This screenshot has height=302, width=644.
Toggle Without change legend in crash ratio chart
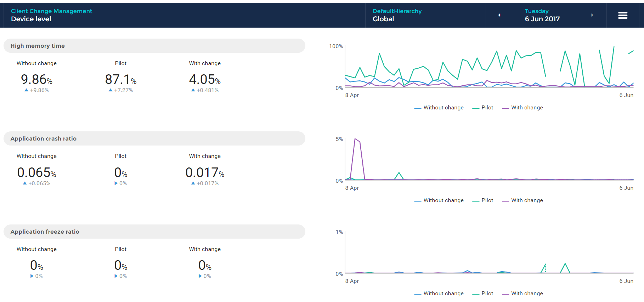point(439,200)
